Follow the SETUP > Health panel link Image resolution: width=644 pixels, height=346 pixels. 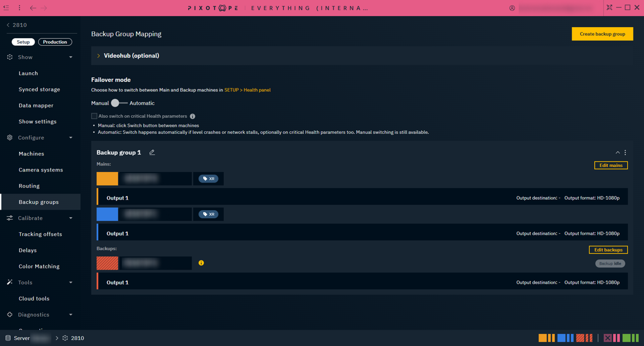click(248, 90)
